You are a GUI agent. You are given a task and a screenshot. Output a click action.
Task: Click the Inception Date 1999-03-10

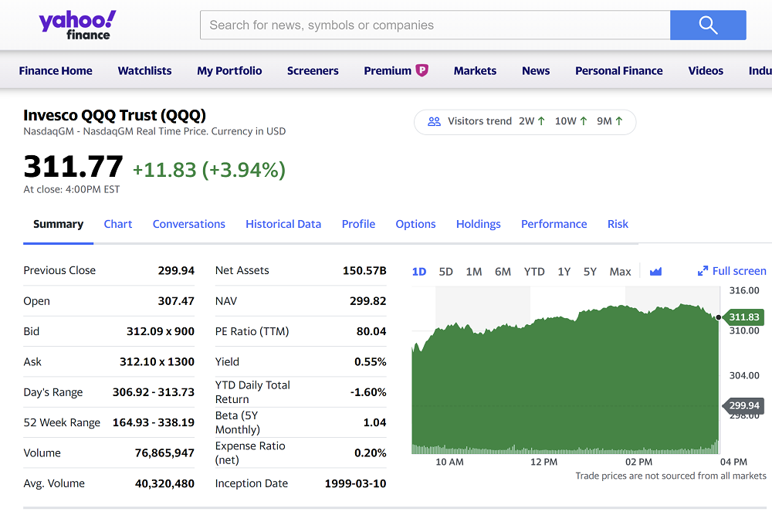tap(355, 483)
